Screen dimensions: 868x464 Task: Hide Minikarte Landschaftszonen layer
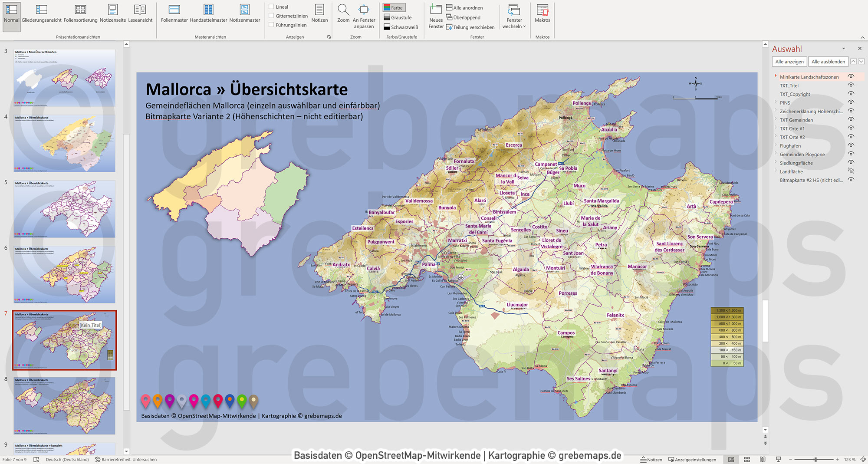851,77
